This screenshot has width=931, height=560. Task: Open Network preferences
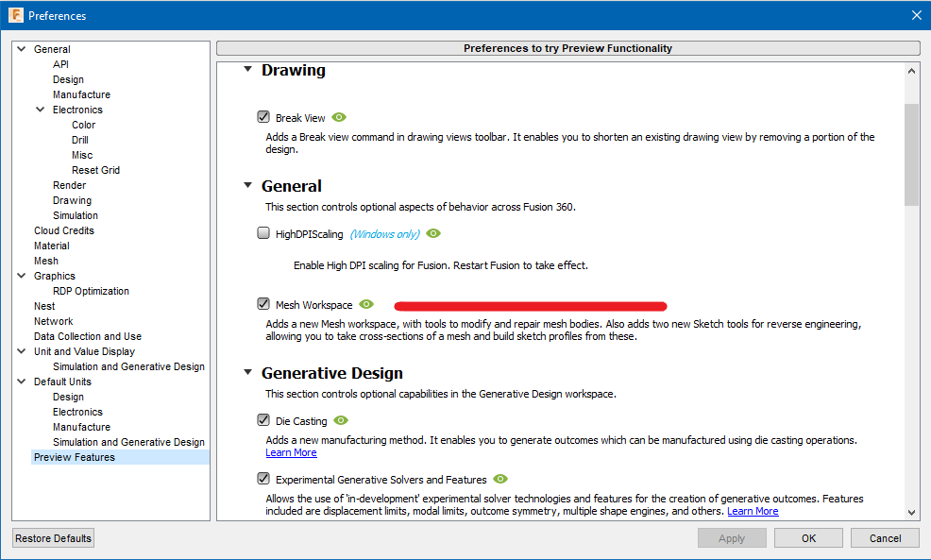(x=54, y=321)
